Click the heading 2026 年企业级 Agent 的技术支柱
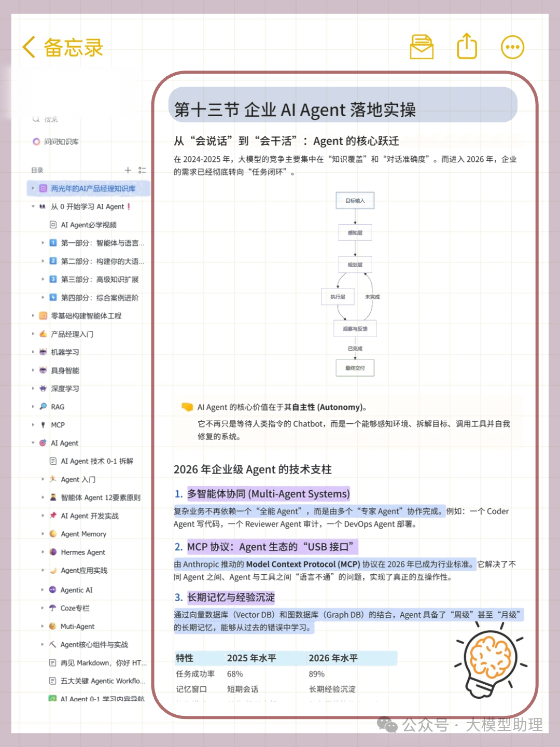Screen dimensions: 560x747 [x=253, y=469]
